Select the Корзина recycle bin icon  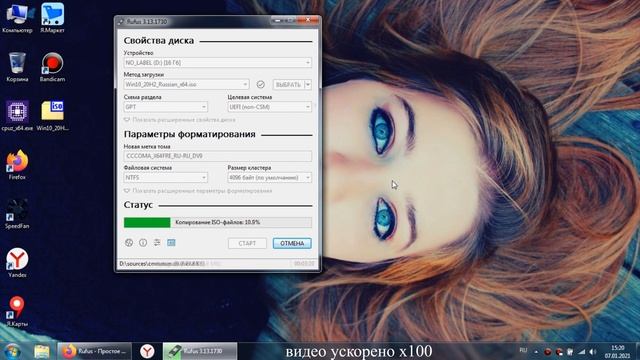click(17, 67)
